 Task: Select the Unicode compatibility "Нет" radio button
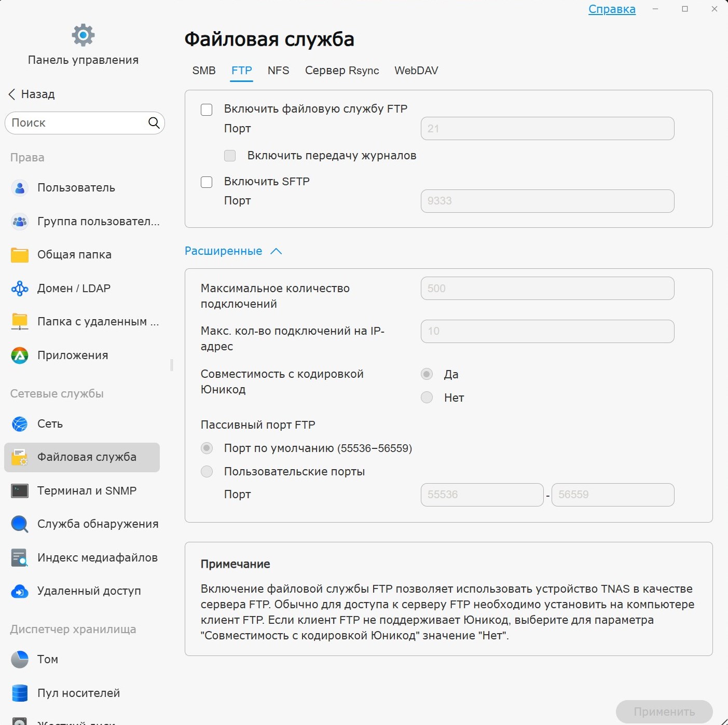[x=427, y=398]
